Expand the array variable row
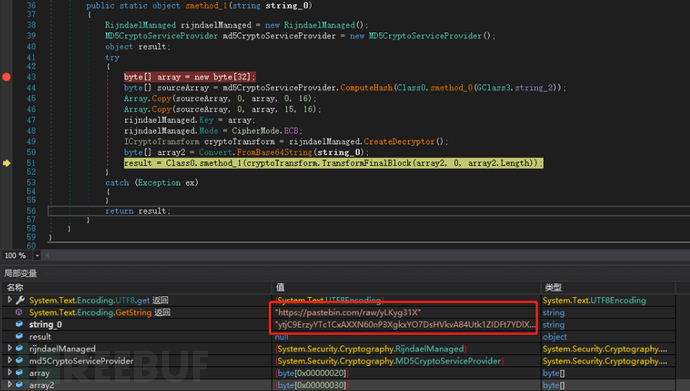Screen dimensions: 690x391 click(9, 373)
